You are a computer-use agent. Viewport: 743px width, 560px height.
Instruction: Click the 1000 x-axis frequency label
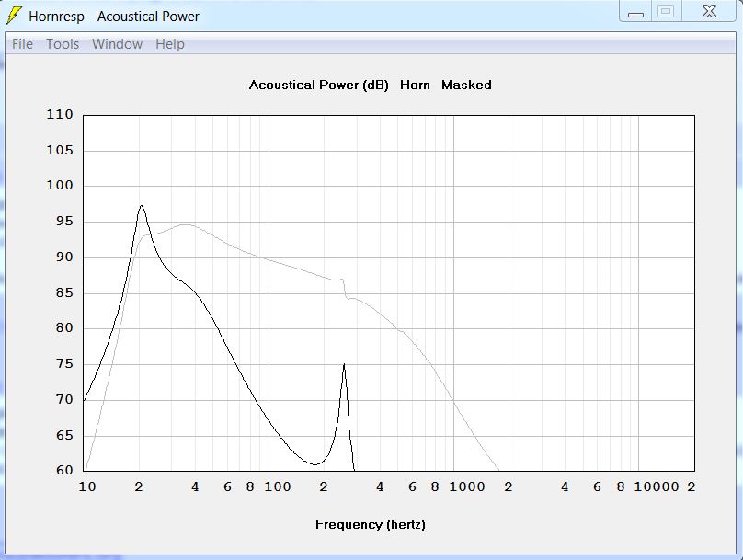(467, 486)
